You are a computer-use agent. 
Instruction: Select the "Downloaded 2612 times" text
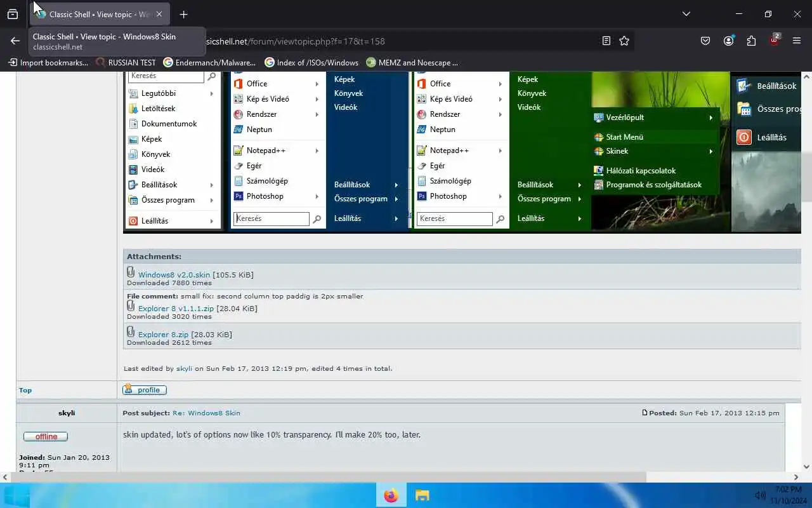(169, 343)
